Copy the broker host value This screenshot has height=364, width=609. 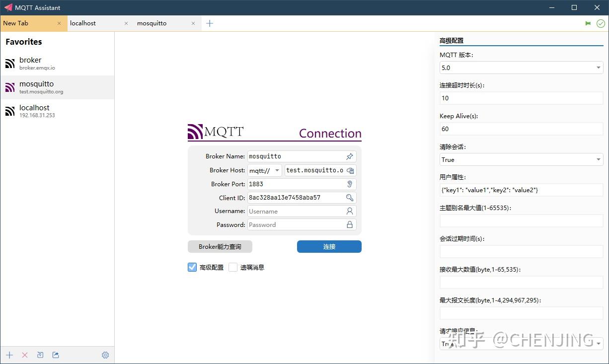pyautogui.click(x=350, y=170)
